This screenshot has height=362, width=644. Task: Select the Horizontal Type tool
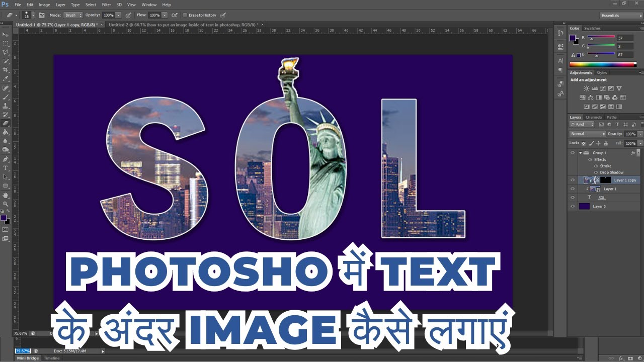pos(6,168)
